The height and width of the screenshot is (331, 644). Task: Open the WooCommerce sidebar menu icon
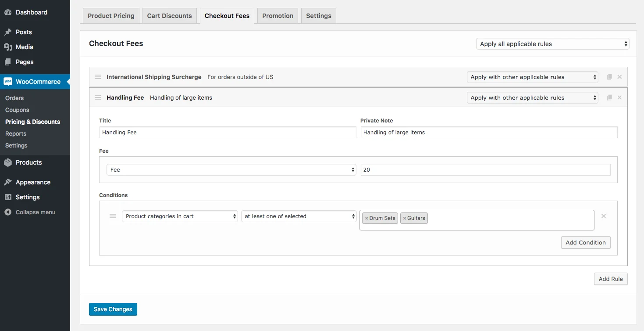click(8, 82)
